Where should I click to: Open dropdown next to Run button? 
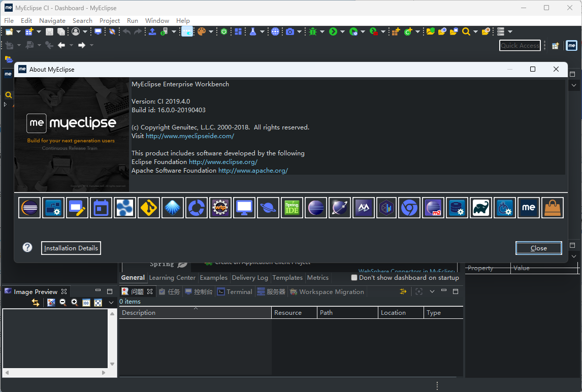pyautogui.click(x=343, y=32)
